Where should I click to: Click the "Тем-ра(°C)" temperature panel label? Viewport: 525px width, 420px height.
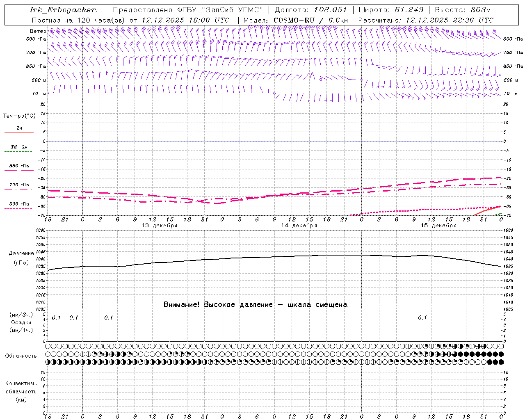click(19, 116)
